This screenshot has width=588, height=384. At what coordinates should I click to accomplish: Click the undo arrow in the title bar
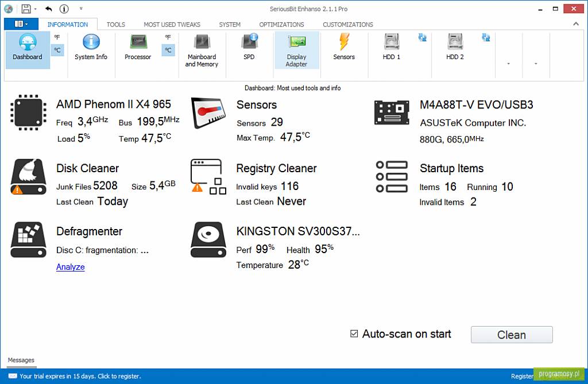coord(49,9)
